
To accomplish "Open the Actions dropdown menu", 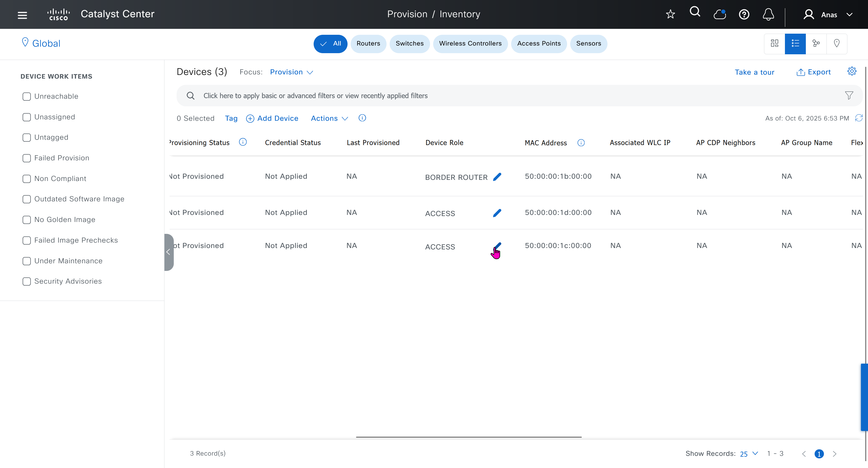I will coord(329,118).
